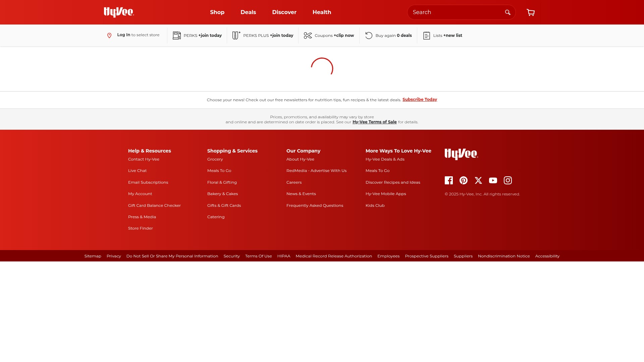Click the footer Hy-Vee logo

pos(462,154)
